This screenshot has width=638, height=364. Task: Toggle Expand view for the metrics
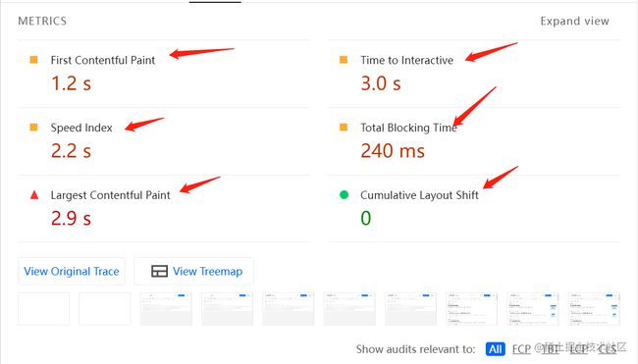click(574, 22)
